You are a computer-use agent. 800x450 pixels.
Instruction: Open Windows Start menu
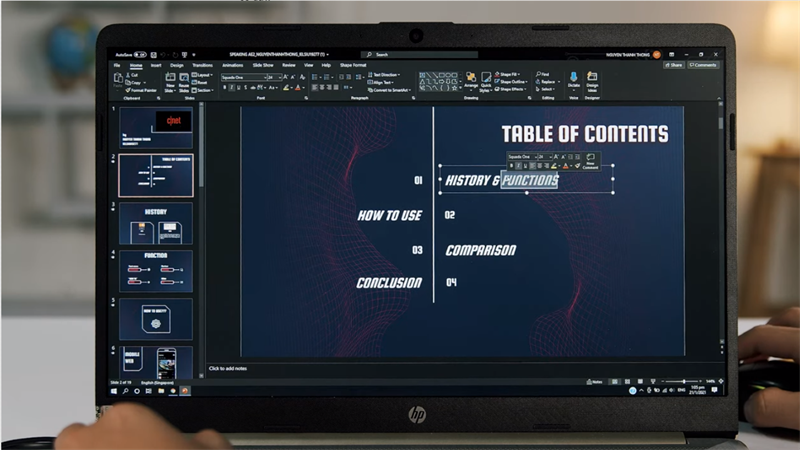click(x=114, y=391)
